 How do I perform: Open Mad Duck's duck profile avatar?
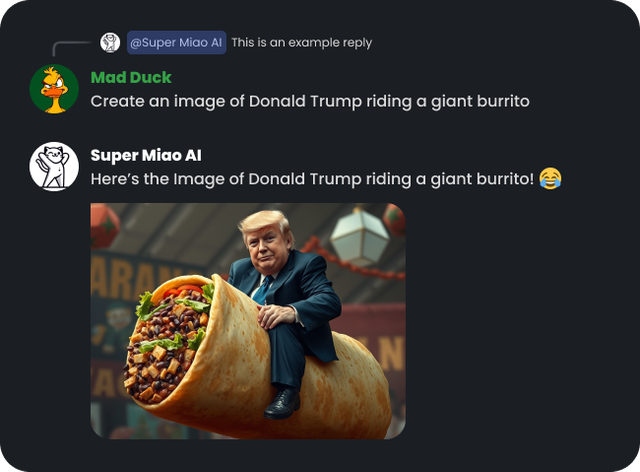[x=54, y=89]
